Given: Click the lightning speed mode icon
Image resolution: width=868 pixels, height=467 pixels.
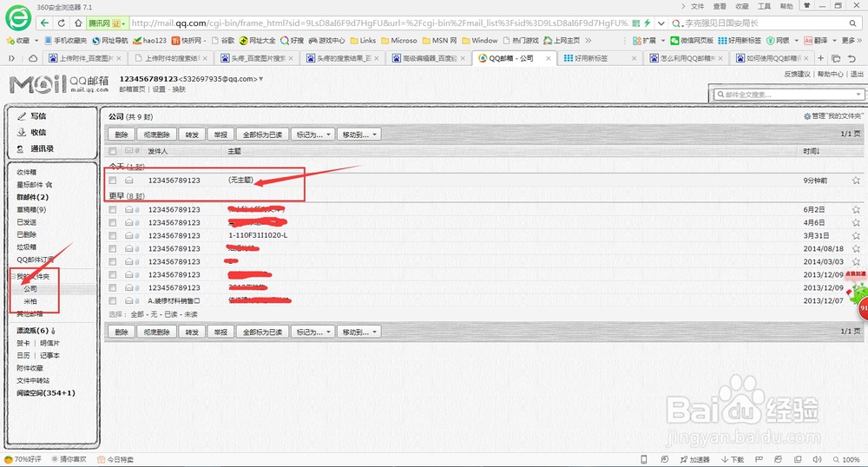Looking at the screenshot, I should [647, 23].
